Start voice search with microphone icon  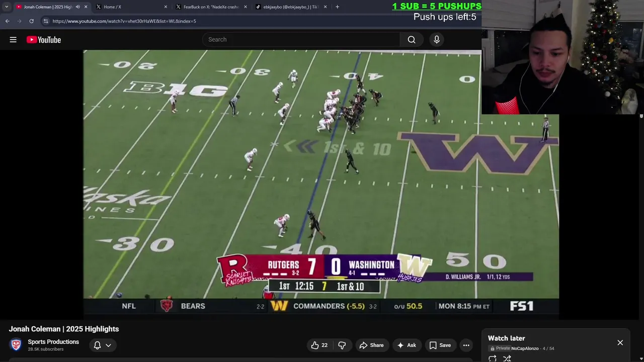click(436, 40)
